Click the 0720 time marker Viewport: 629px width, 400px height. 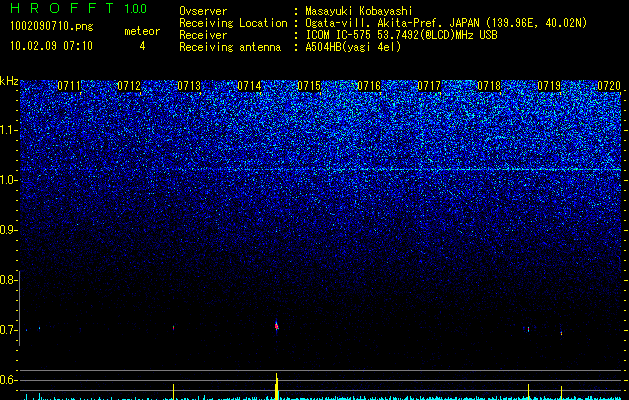click(609, 86)
